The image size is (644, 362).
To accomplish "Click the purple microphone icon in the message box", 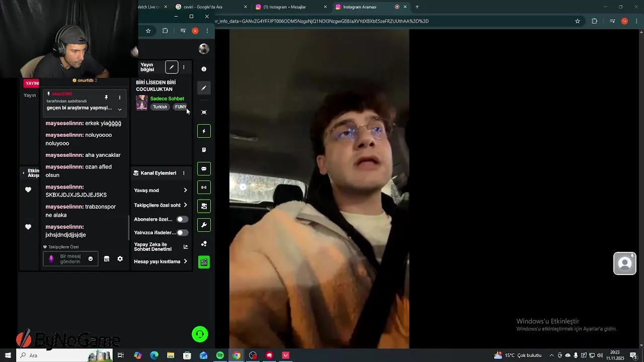I will coord(51,259).
